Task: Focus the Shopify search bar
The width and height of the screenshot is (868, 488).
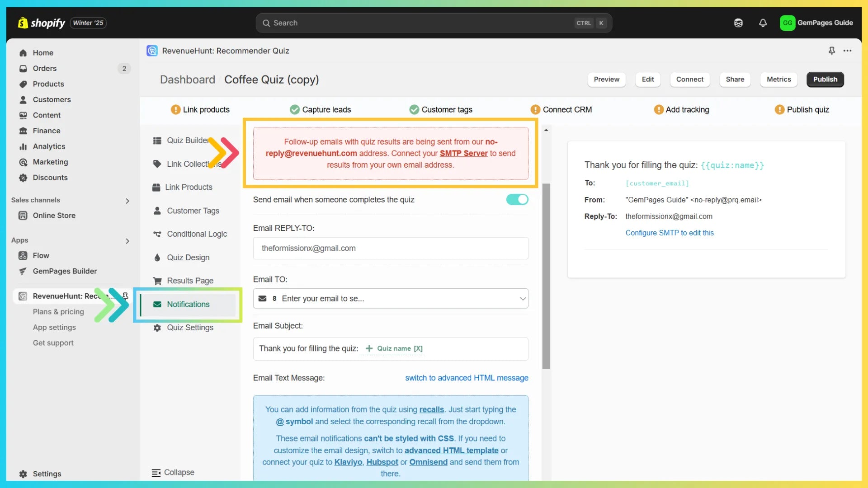Action: (x=434, y=23)
